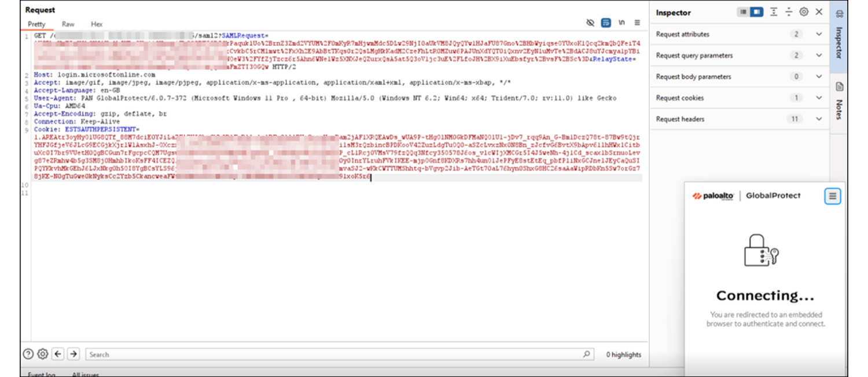Switch to the Raw request tab

pos(68,24)
